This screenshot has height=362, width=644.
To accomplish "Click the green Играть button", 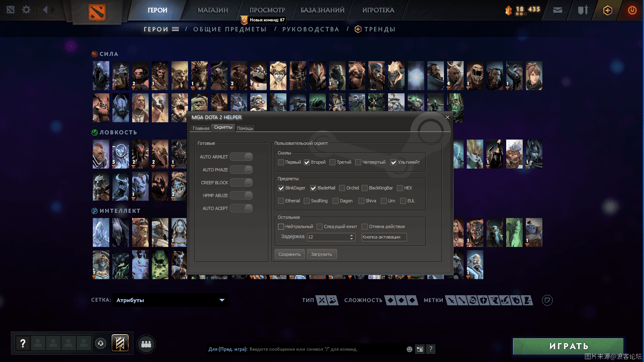I will (x=568, y=346).
